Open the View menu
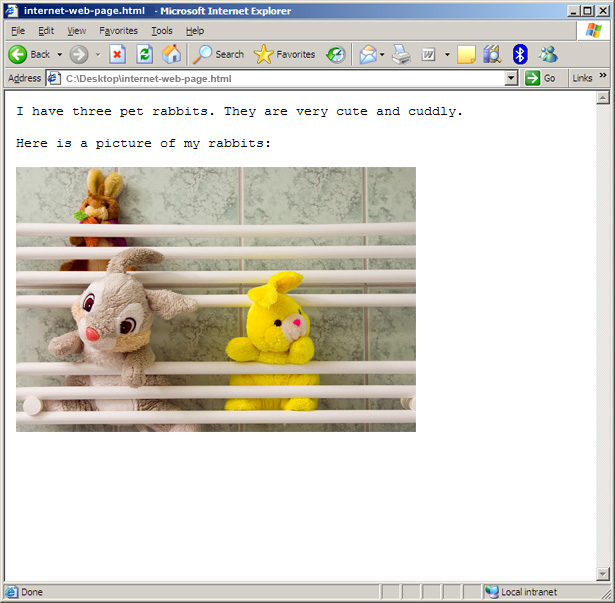The height and width of the screenshot is (603, 615). (x=76, y=31)
